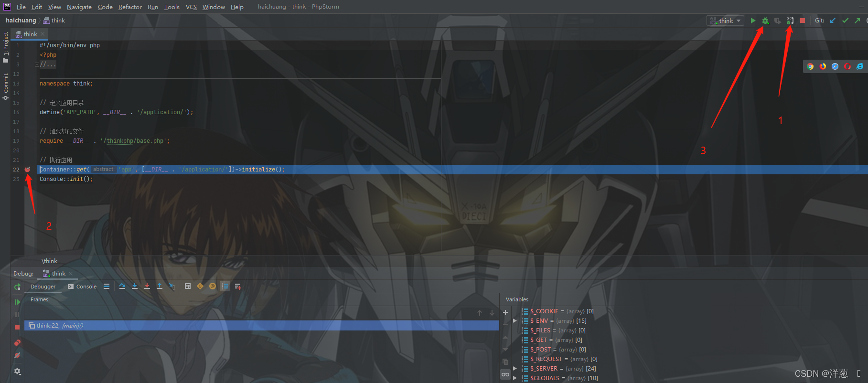Step Over in debug toolbar

point(122,287)
